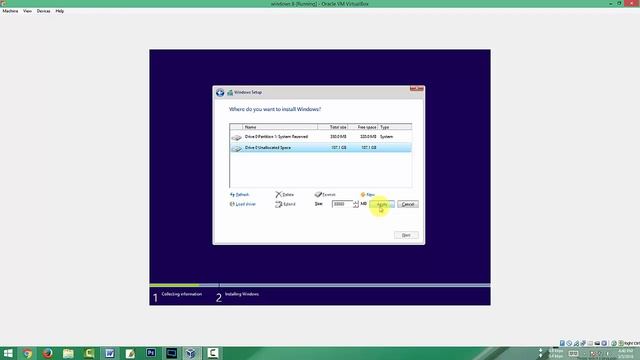The height and width of the screenshot is (360, 640).
Task: Click the Free space column header
Action: tap(363, 127)
